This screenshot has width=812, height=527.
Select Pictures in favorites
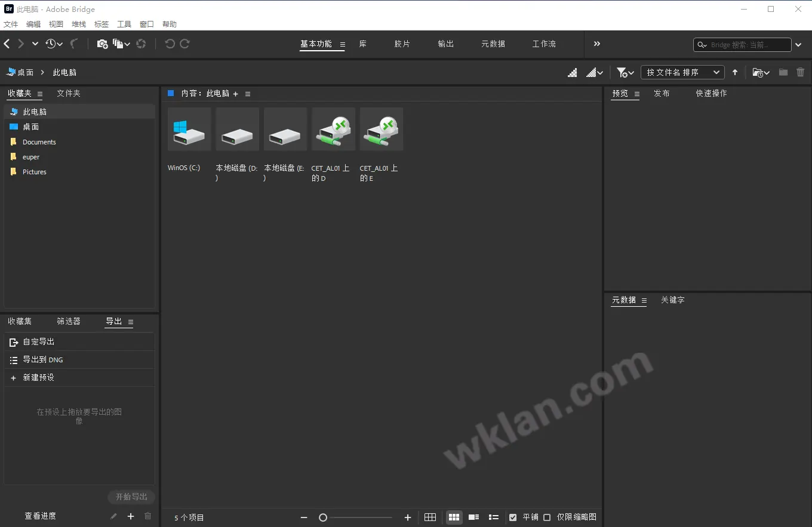(x=79, y=172)
